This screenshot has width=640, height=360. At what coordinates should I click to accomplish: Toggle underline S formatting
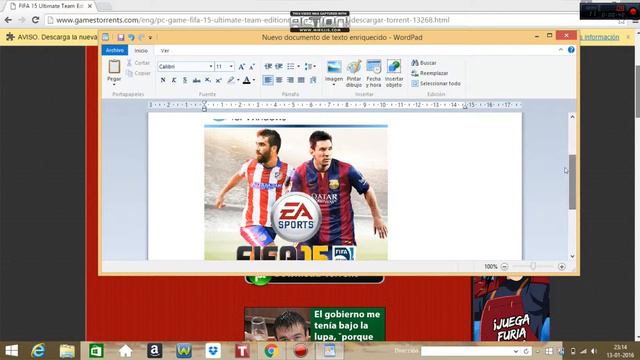pos(185,80)
